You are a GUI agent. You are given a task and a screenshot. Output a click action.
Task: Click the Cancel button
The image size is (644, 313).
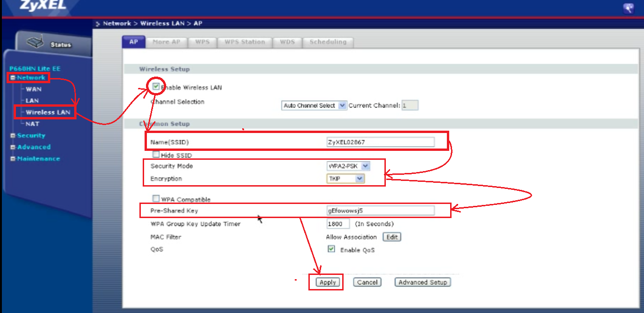click(367, 282)
